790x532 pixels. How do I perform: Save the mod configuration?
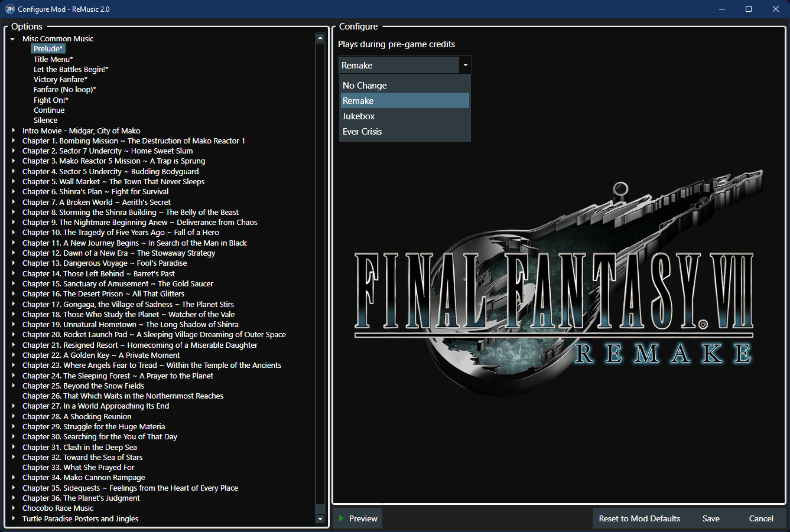pyautogui.click(x=711, y=518)
